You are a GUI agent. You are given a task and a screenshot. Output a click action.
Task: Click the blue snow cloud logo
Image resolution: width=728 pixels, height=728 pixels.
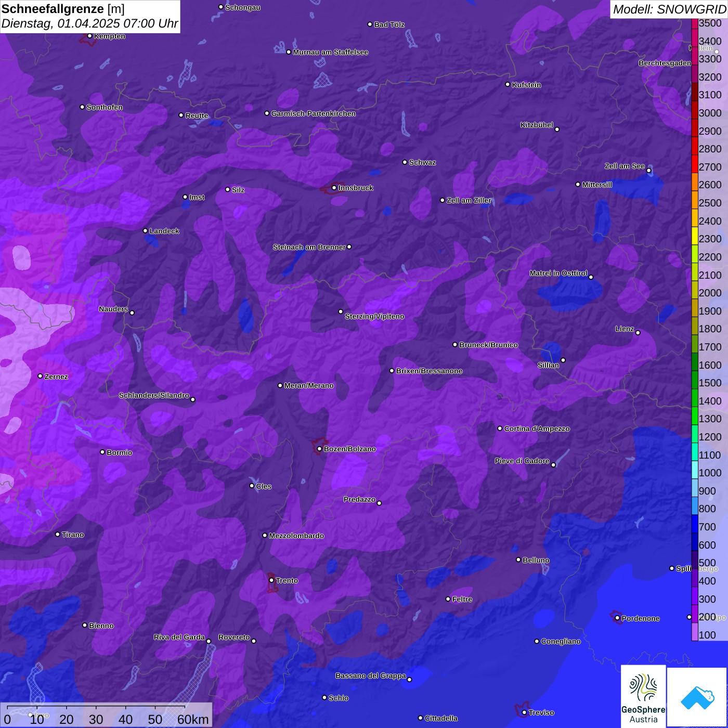pyautogui.click(x=697, y=697)
